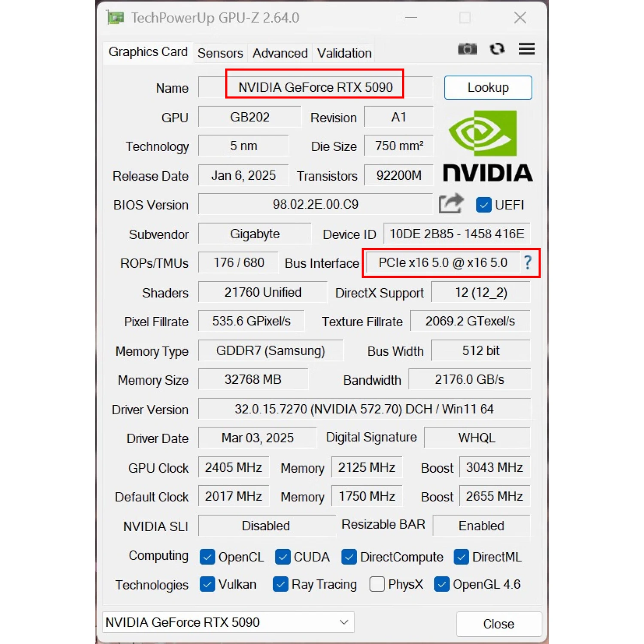
Task: Open the hamburger menu icon
Action: coord(526,49)
